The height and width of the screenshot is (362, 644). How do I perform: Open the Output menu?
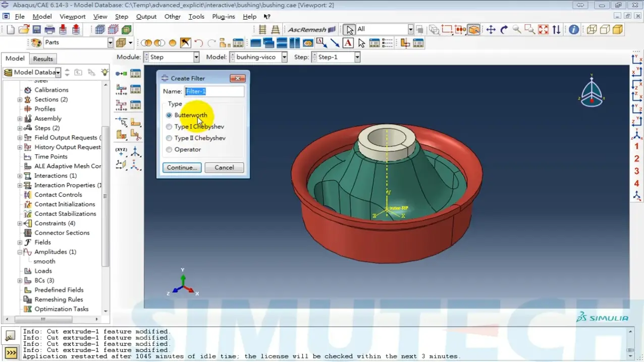tap(146, 17)
